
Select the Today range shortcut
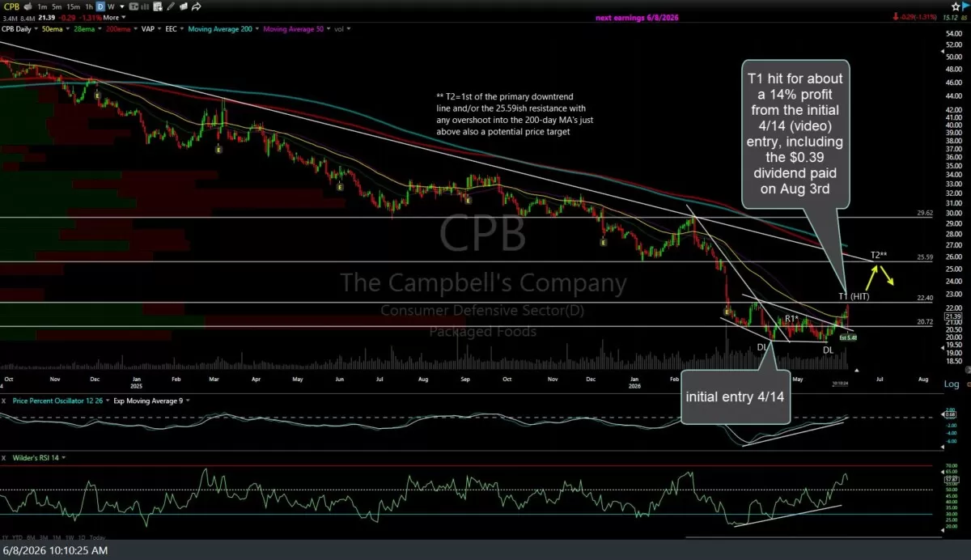(97, 538)
